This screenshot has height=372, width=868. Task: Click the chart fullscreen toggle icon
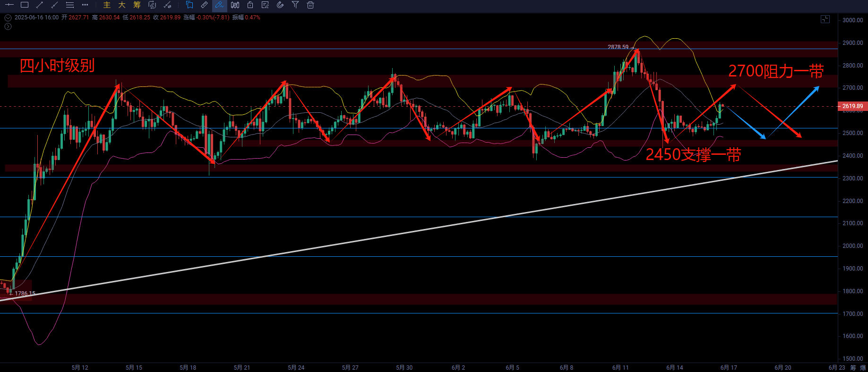825,19
